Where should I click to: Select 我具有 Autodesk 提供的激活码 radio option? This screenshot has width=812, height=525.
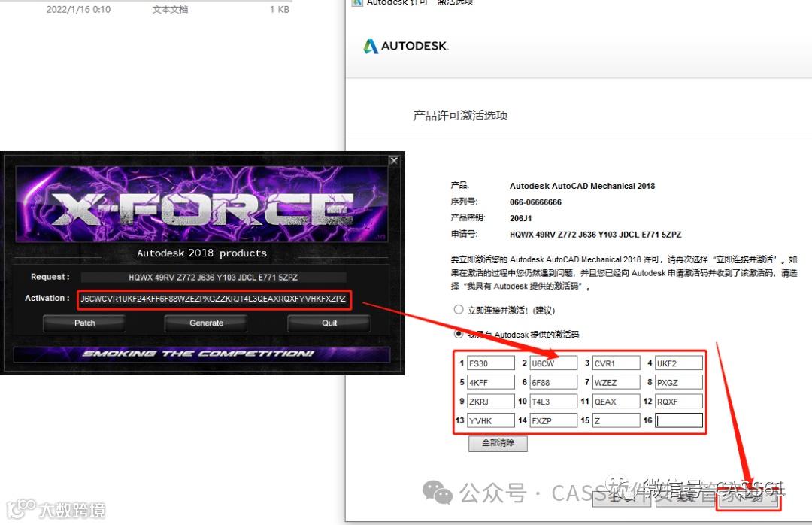tap(459, 334)
